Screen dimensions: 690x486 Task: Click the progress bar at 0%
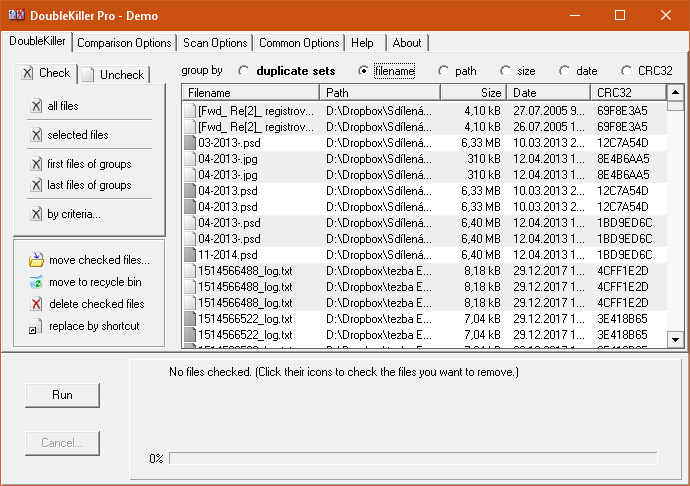click(412, 458)
